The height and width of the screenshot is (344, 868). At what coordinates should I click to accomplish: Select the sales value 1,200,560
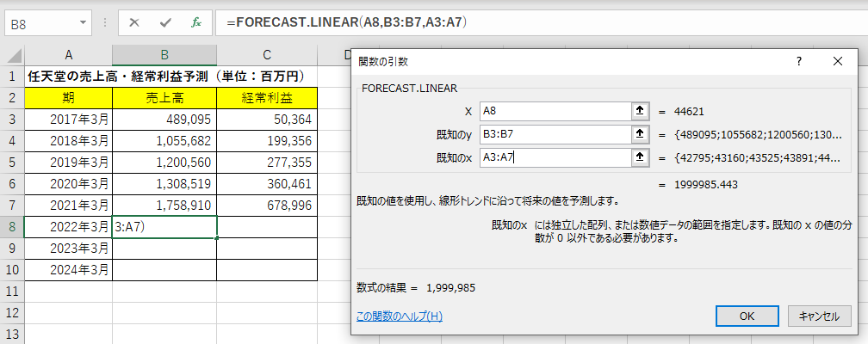pos(164,163)
